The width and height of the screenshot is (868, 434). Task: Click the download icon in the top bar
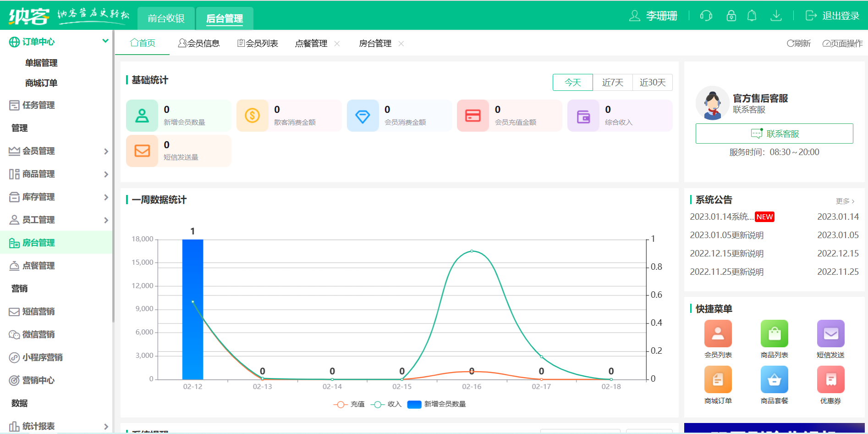click(776, 15)
